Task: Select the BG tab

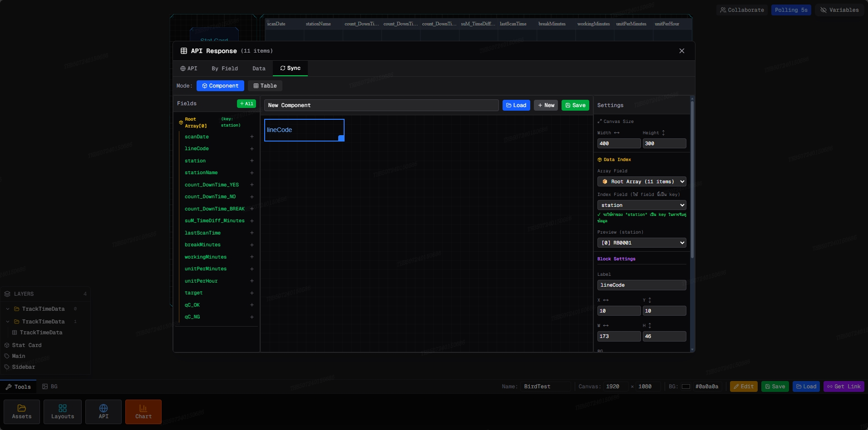Action: [50, 386]
